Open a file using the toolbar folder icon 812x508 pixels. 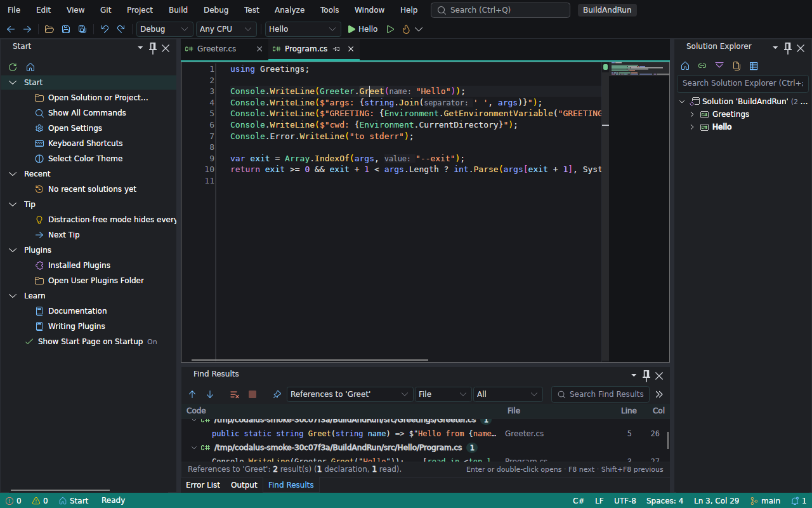49,29
